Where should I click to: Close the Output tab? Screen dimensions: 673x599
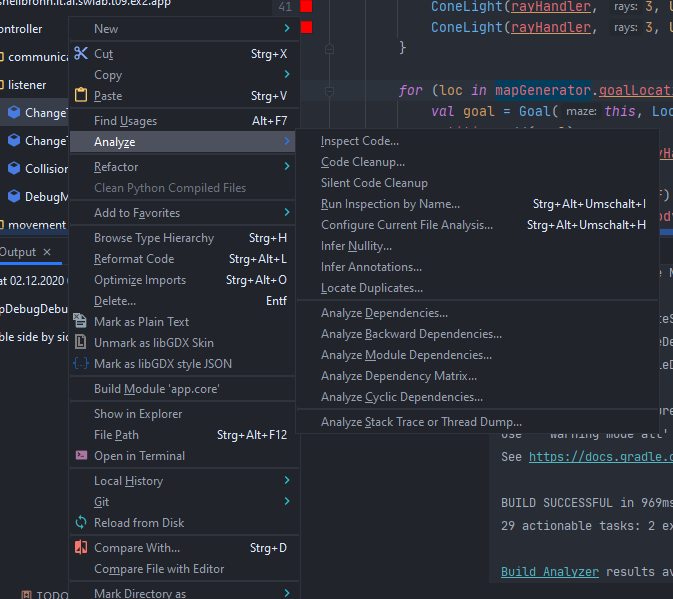47,252
